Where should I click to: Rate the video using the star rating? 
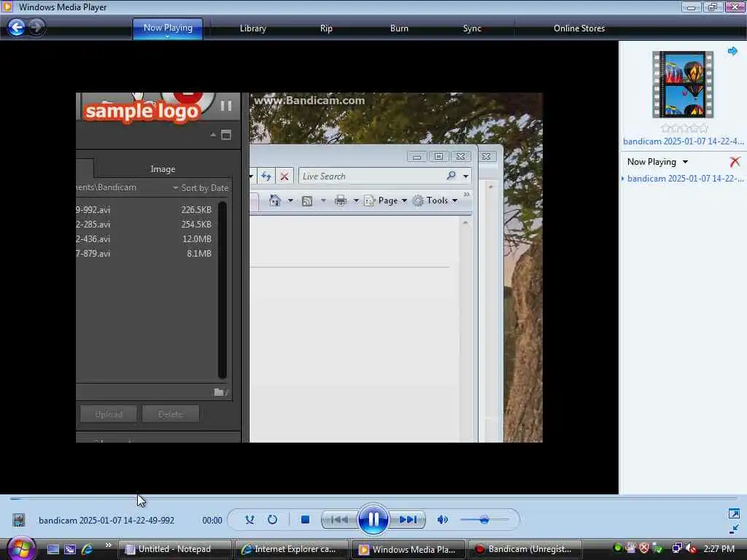684,128
